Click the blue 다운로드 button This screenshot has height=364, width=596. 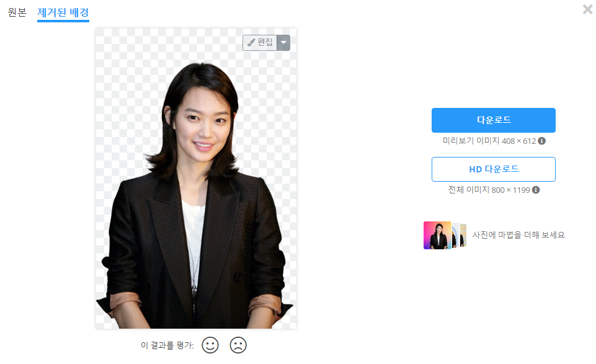(x=494, y=120)
